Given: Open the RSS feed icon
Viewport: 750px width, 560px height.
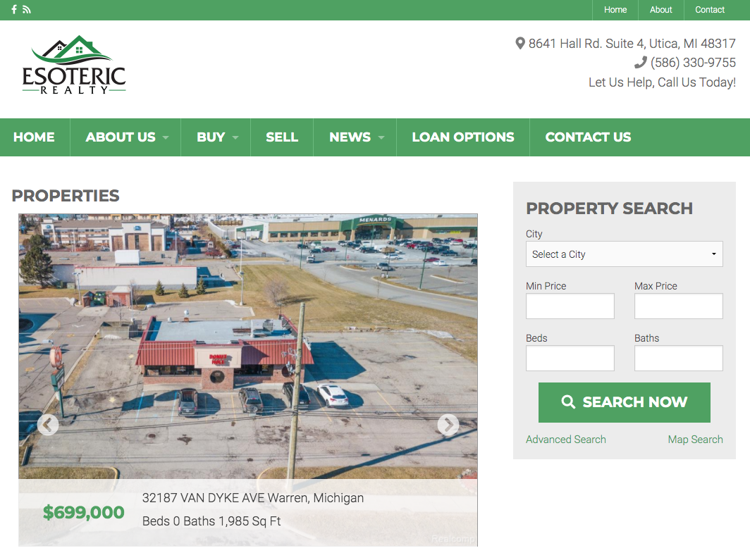Looking at the screenshot, I should click(x=27, y=10).
